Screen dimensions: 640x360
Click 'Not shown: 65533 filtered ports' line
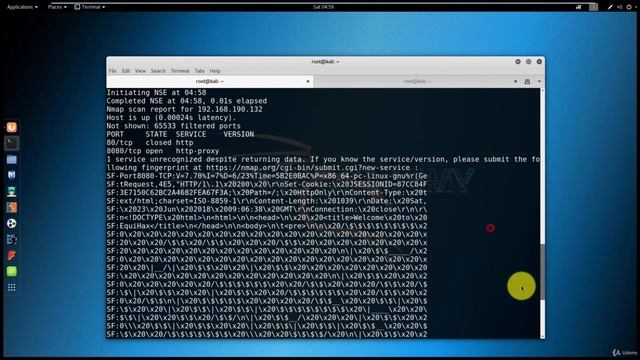pos(173,126)
